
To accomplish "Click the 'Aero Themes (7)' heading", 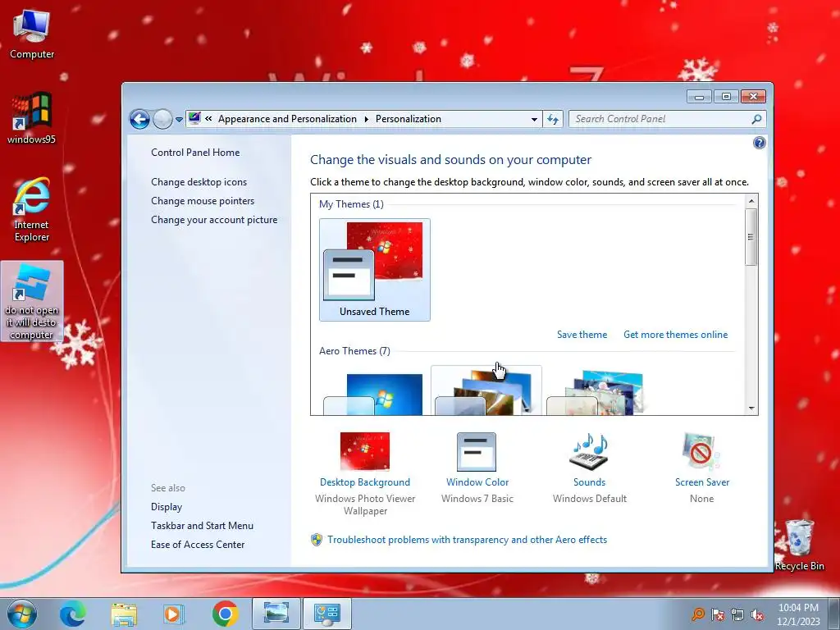I will coord(354,351).
